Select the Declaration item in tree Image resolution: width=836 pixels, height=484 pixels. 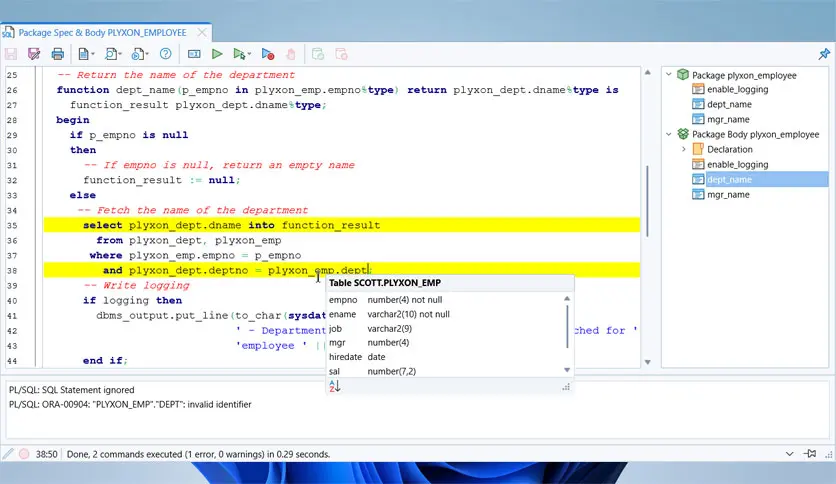729,149
